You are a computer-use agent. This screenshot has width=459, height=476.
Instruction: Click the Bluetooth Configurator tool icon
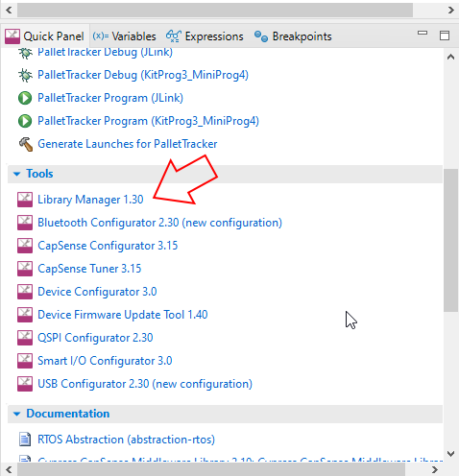25,223
